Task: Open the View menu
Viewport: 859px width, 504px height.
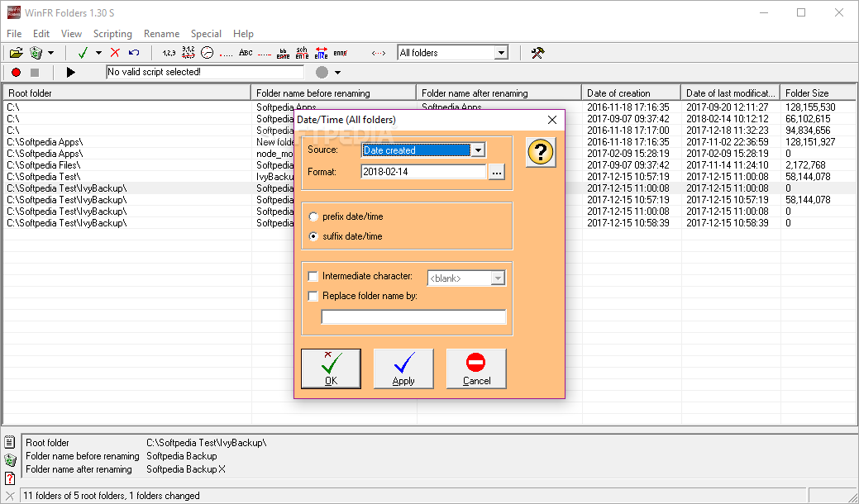Action: point(71,34)
